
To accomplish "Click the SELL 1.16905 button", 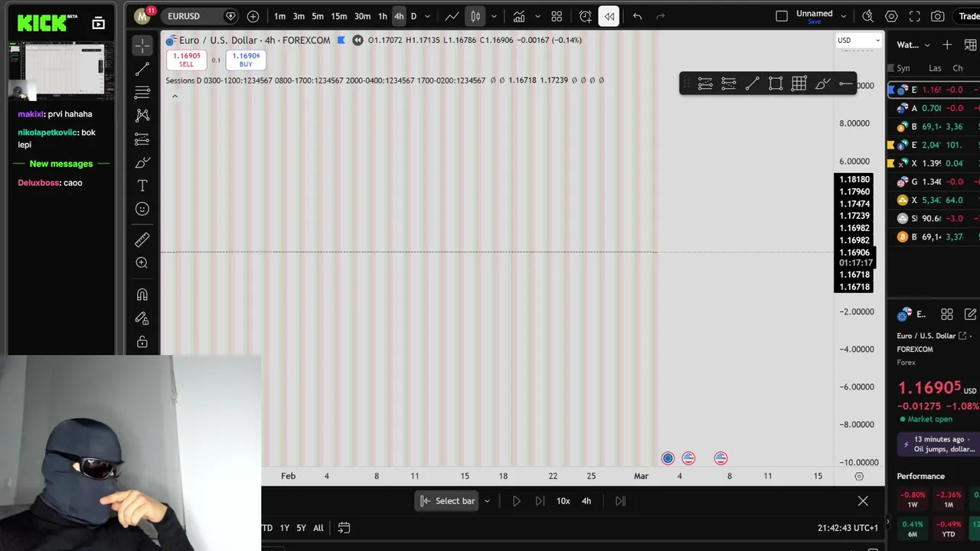I will coord(186,60).
